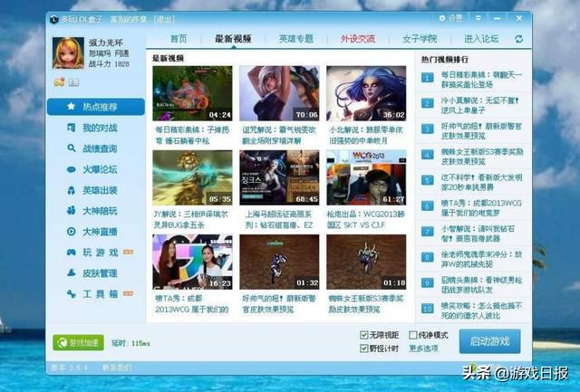The width and height of the screenshot is (580, 392).
Task: Switch to the 外设交流 tab
Action: pos(358,39)
